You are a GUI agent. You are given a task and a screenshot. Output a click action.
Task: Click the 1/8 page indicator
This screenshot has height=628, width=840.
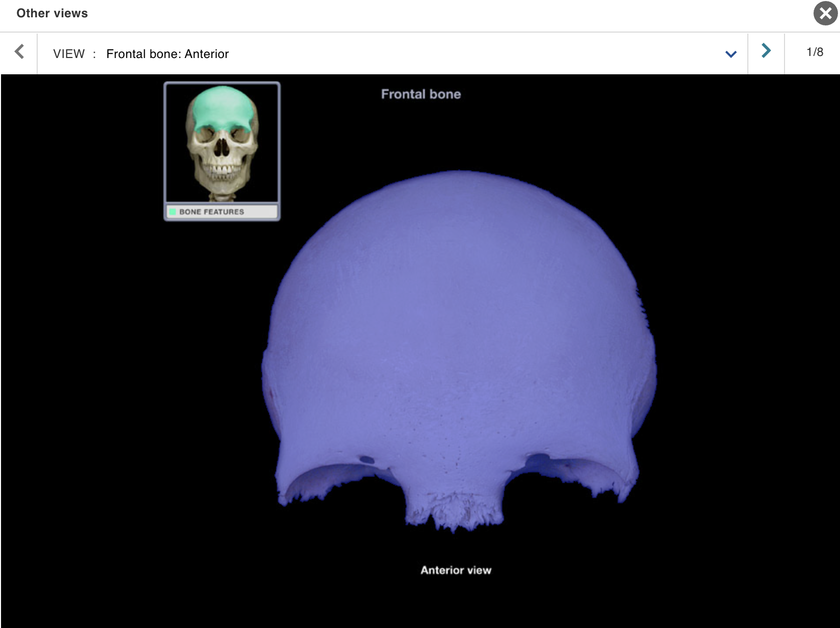tap(815, 51)
